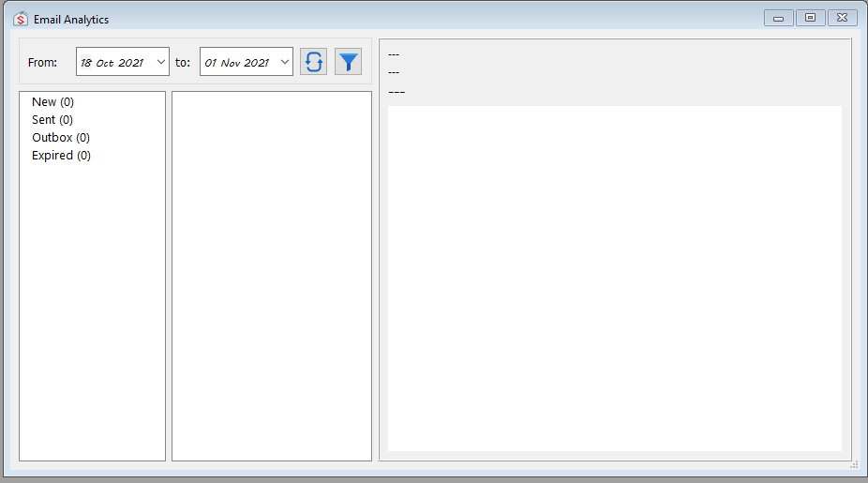Viewport: 868px width, 483px height.
Task: Select the month "Nov" in to date
Action: pos(231,63)
